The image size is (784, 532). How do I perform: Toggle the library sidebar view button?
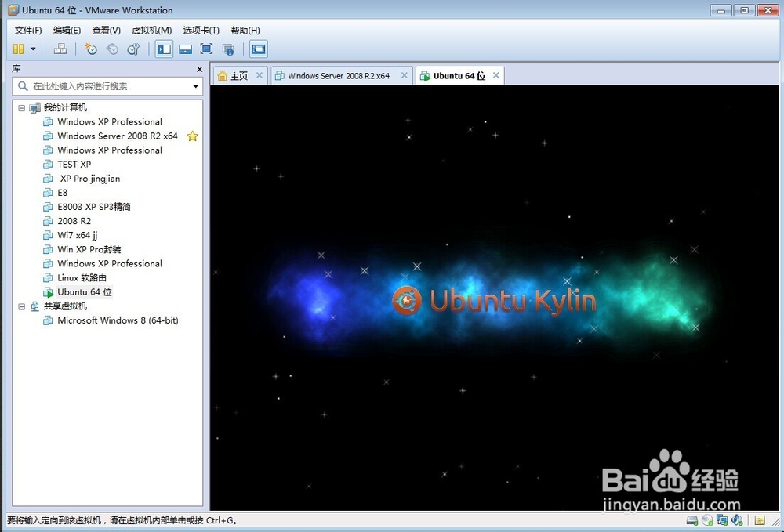(x=164, y=49)
